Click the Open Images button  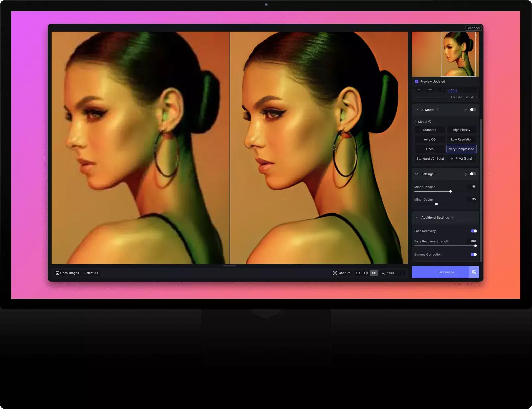pyautogui.click(x=67, y=273)
